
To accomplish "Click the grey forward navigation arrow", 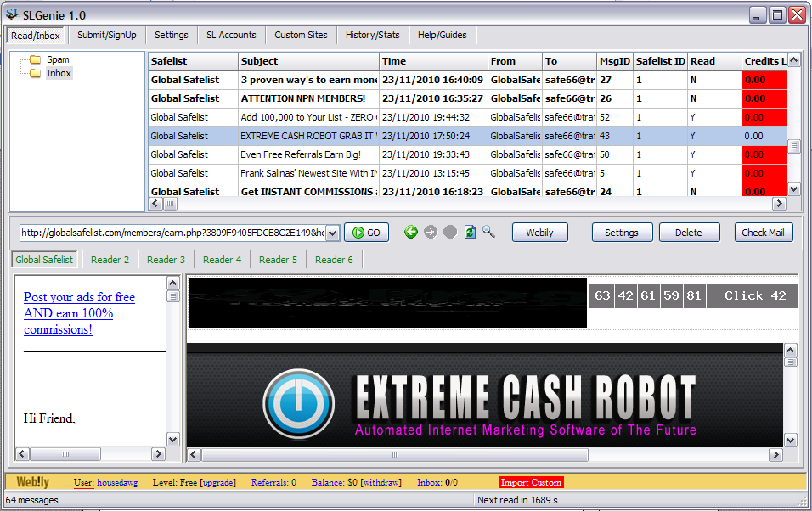I will (431, 232).
